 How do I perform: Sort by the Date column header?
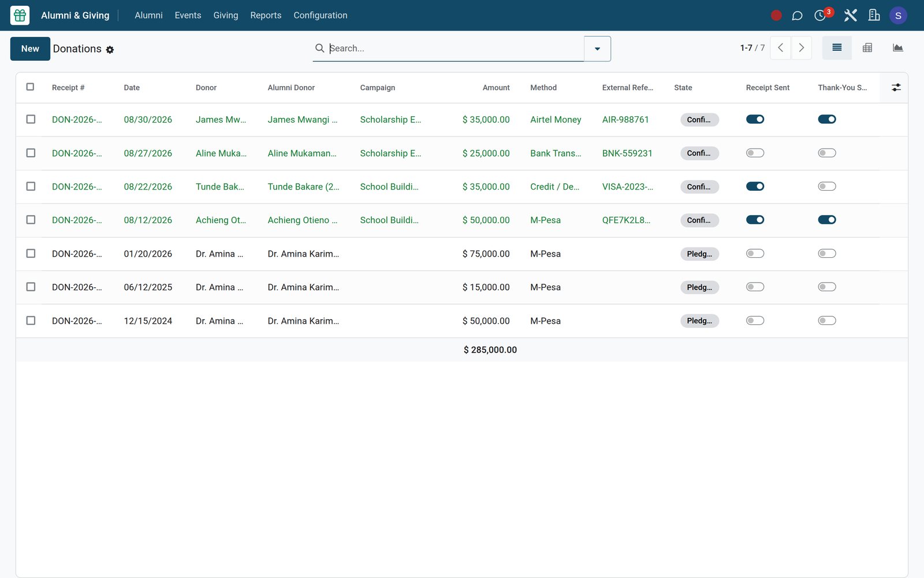pos(132,88)
